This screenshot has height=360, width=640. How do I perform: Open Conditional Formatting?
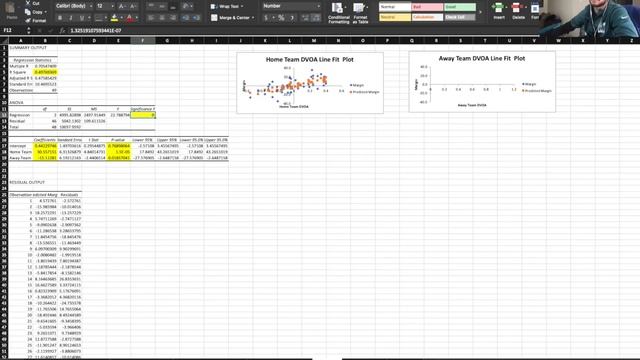(338, 13)
